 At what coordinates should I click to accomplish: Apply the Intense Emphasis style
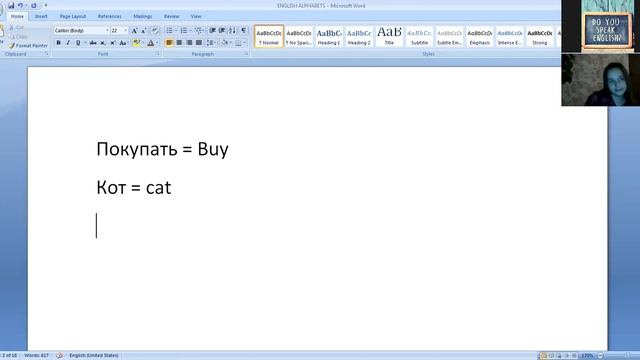pyautogui.click(x=510, y=37)
